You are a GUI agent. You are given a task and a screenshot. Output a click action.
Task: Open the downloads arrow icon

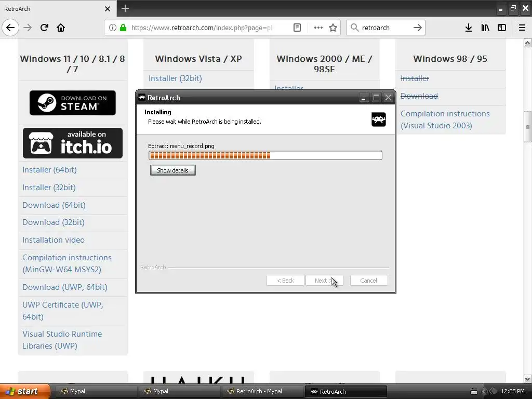click(469, 28)
